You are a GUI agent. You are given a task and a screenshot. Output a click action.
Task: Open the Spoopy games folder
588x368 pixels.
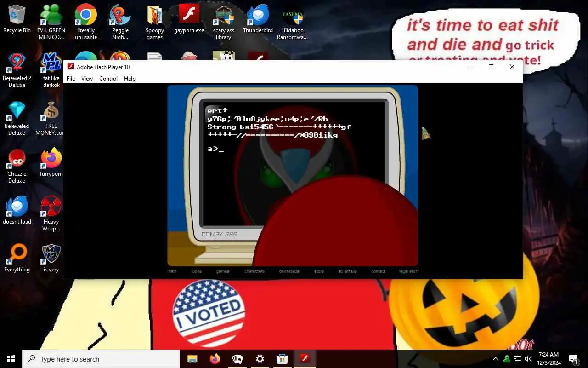click(x=155, y=22)
